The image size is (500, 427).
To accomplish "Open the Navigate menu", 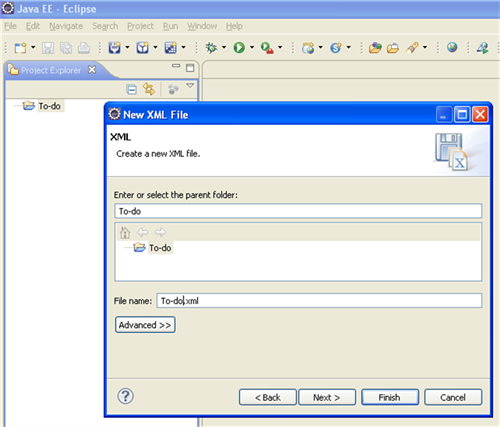I will tap(66, 26).
